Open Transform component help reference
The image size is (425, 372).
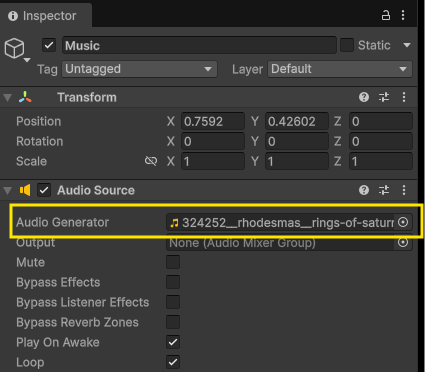click(364, 97)
